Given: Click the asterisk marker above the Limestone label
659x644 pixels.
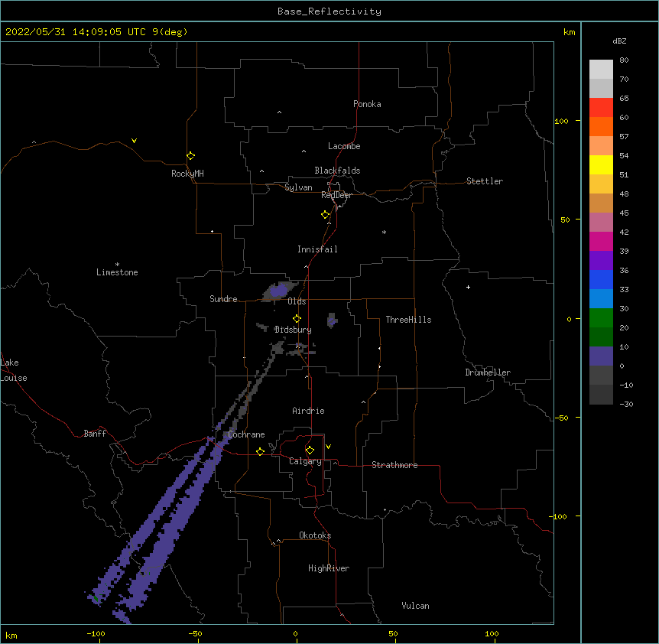Looking at the screenshot, I should click(117, 265).
